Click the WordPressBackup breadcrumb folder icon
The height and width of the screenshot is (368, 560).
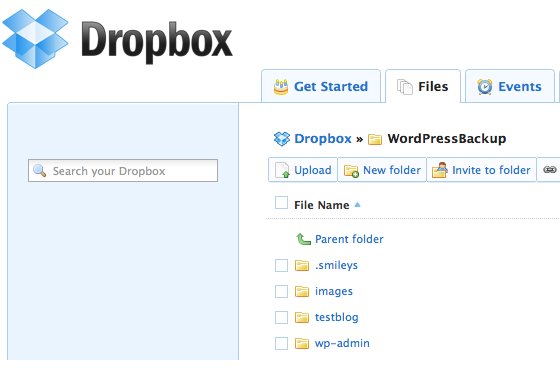tap(375, 139)
